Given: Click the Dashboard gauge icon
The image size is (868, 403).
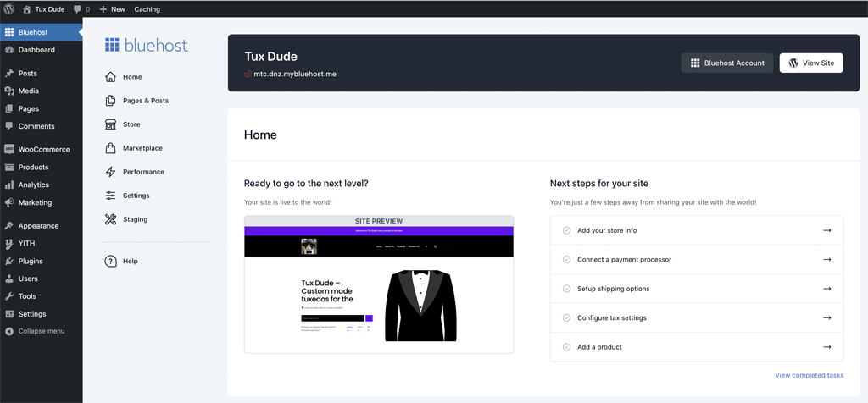Looking at the screenshot, I should (x=8, y=50).
